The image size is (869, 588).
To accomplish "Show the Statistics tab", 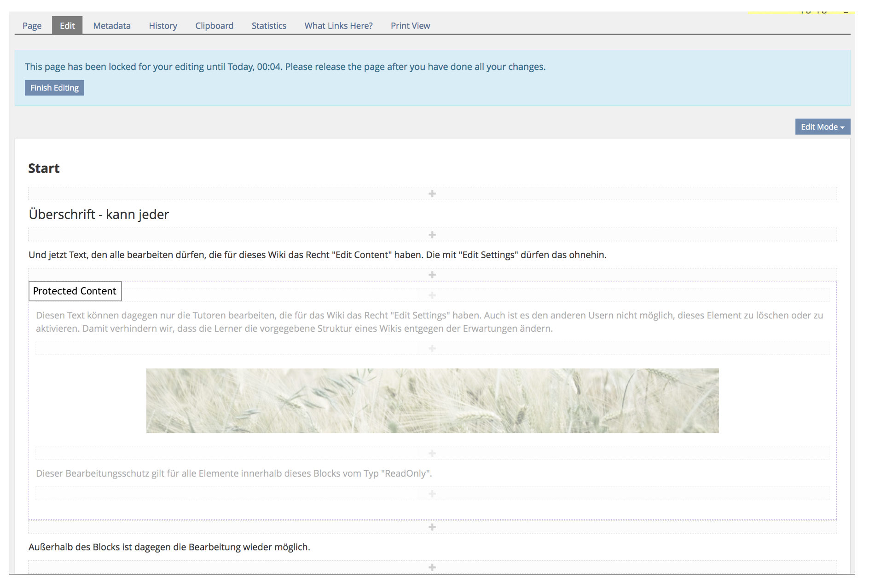I will coord(269,26).
